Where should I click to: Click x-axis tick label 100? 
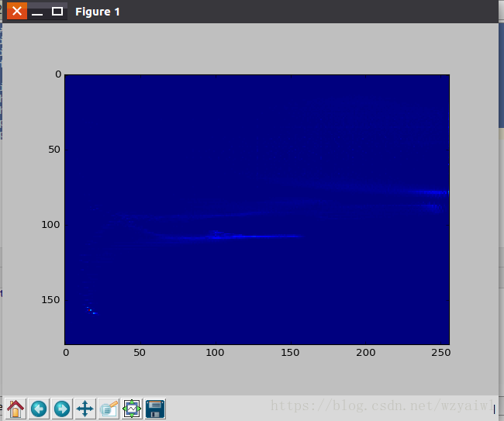(x=215, y=353)
